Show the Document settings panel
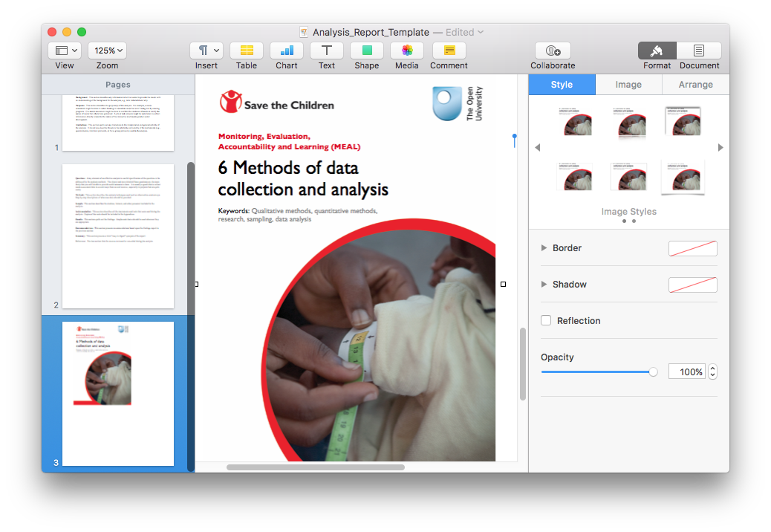This screenshot has width=771, height=532. pos(699,51)
